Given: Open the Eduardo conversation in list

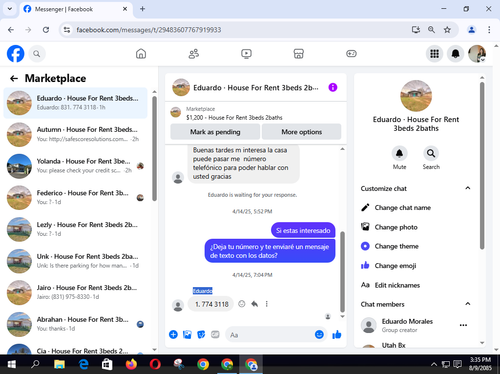Looking at the screenshot, I should click(75, 103).
